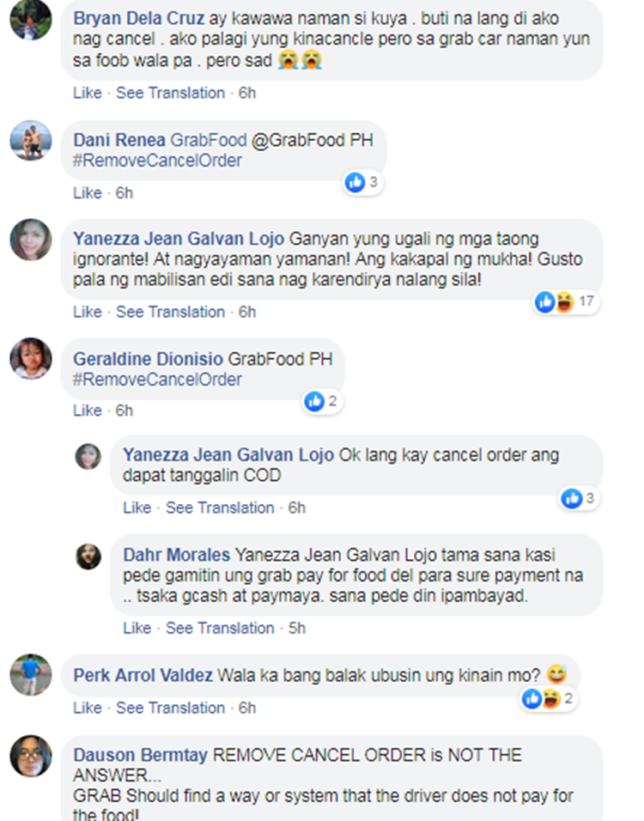
Task: Click the 5h timestamp on Dahr Morales's reply
Action: click(297, 628)
